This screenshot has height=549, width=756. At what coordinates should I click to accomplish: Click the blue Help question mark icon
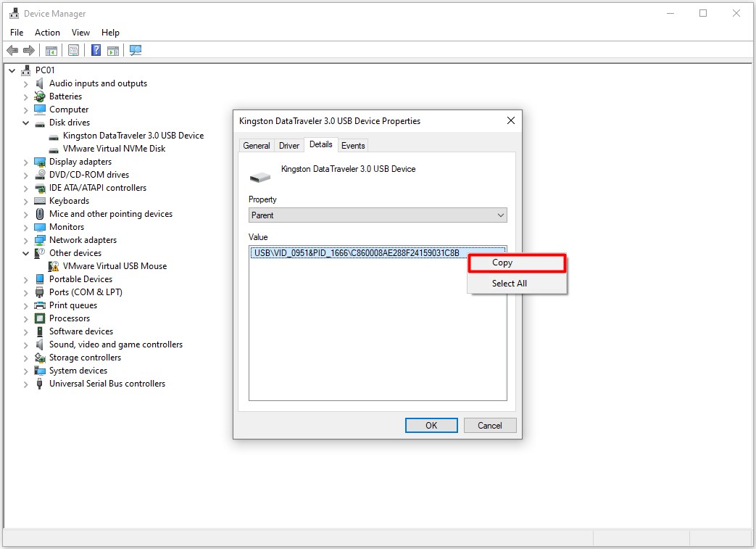click(96, 50)
